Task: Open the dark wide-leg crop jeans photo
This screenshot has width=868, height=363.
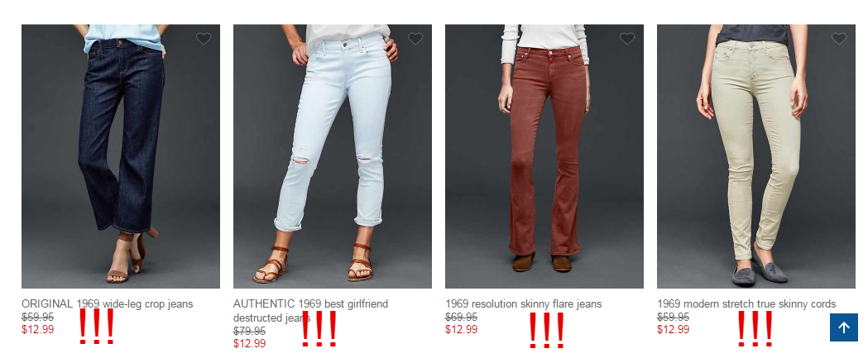Action: (121, 156)
